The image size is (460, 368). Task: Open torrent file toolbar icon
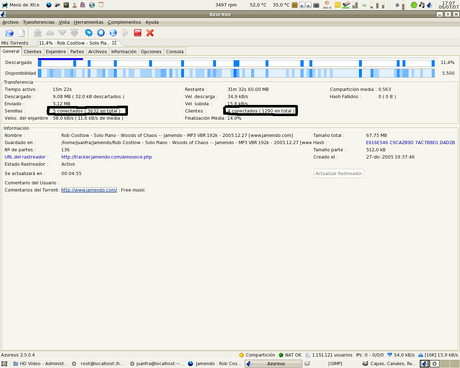pyautogui.click(x=9, y=33)
